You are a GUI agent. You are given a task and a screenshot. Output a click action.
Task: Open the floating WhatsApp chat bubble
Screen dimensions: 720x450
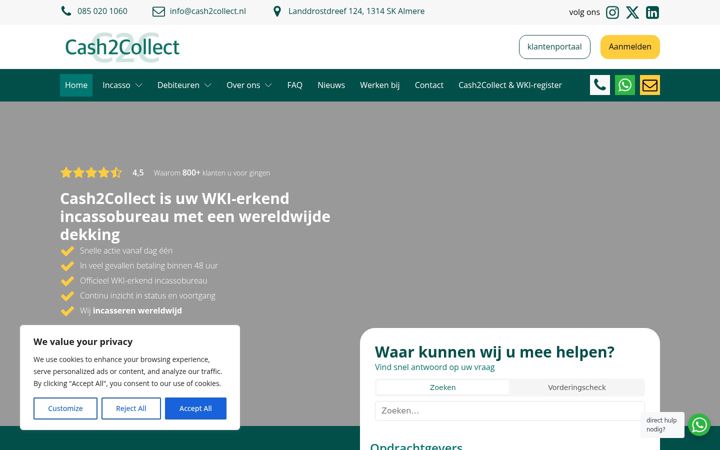(699, 425)
